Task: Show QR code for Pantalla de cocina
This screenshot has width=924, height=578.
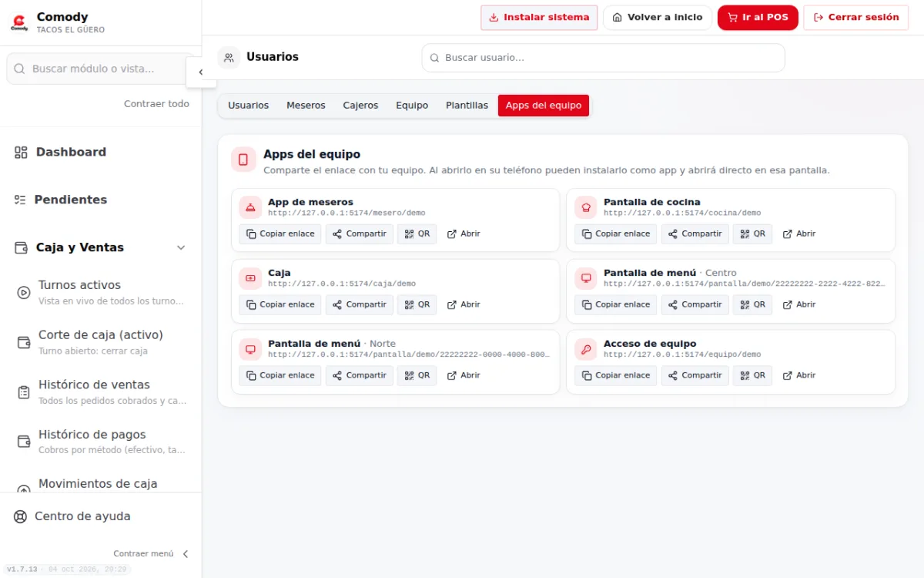Action: tap(752, 234)
